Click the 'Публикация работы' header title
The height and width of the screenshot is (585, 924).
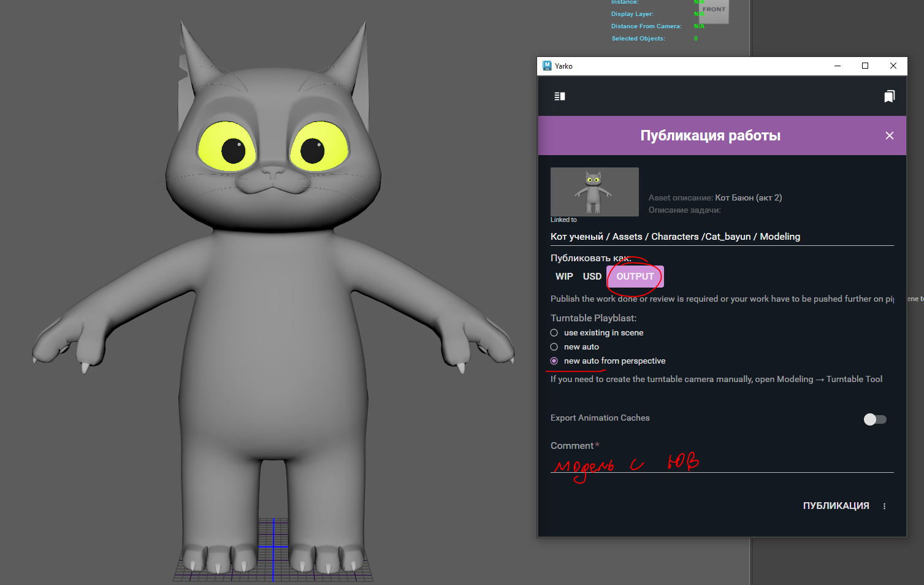point(710,136)
